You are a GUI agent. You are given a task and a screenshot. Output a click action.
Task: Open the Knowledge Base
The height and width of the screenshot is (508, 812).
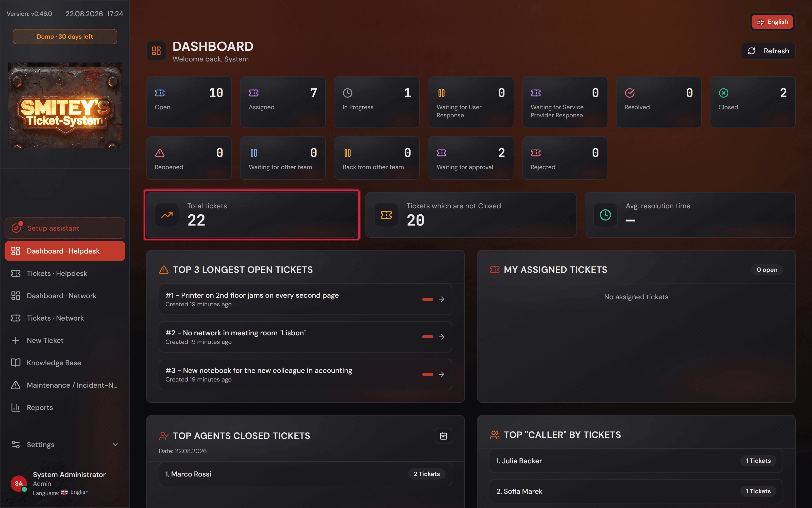65,363
